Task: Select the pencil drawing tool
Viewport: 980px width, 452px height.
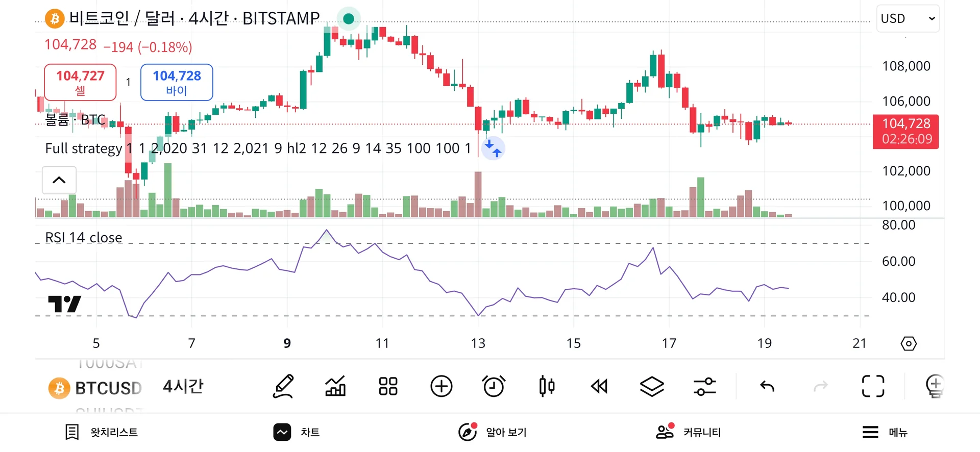Action: click(283, 386)
